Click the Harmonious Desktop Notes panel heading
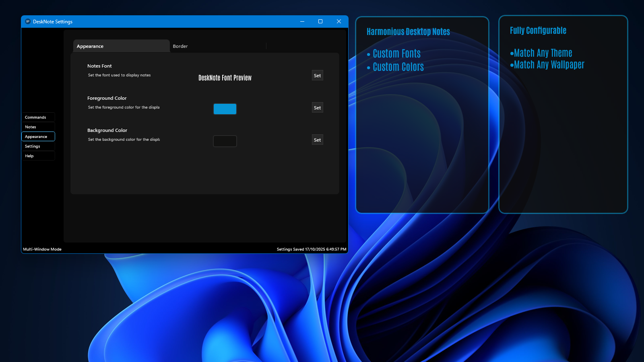The image size is (644, 362). 409,31
